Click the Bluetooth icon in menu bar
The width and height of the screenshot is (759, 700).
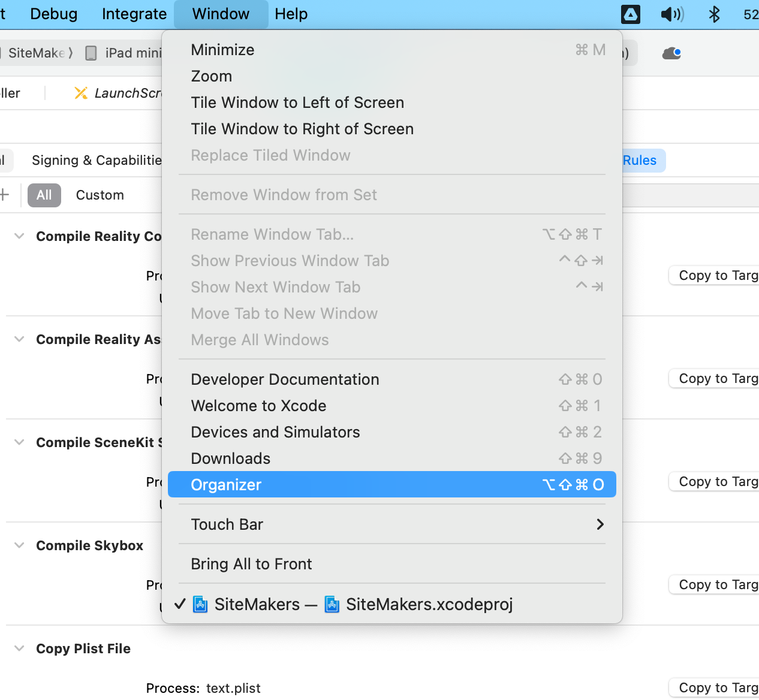(x=714, y=14)
